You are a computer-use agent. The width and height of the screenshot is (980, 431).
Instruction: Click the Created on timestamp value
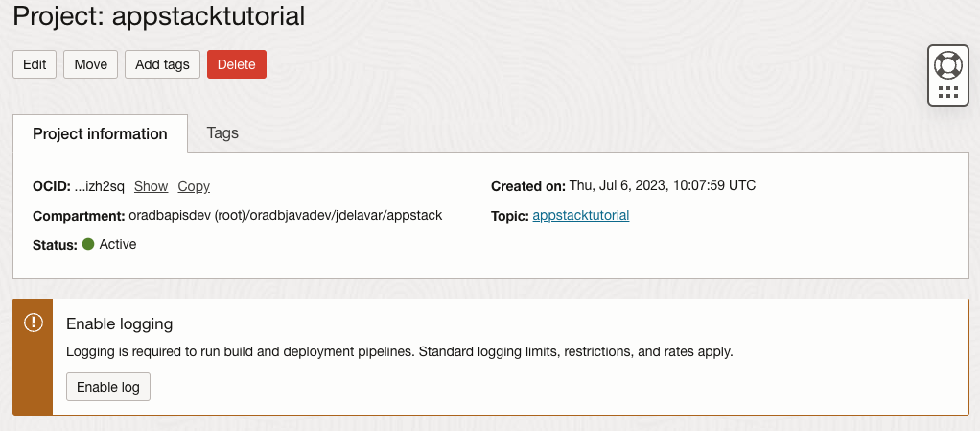click(x=663, y=186)
